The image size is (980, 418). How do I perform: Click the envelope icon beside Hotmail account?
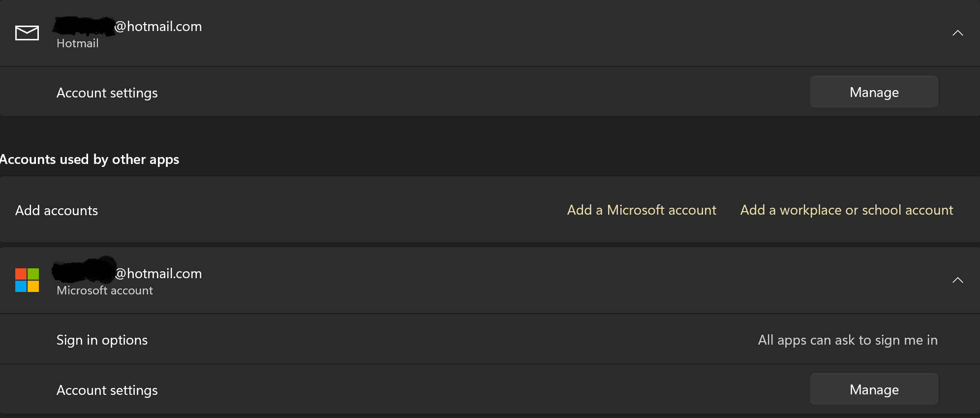tap(27, 33)
